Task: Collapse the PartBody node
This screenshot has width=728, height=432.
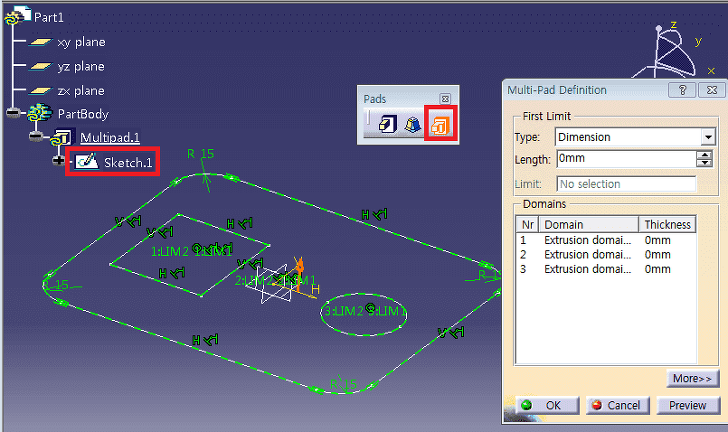Action: (13, 112)
